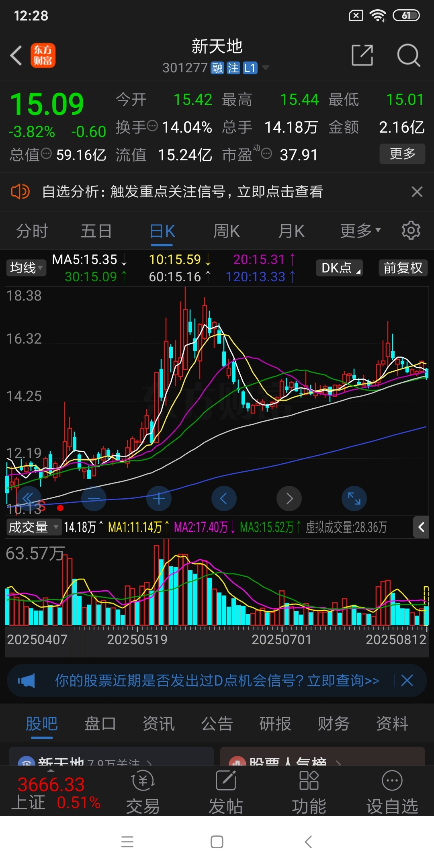Screen dimensions: 434x868
Task: Zoom in chart with plus button
Action: point(159,499)
